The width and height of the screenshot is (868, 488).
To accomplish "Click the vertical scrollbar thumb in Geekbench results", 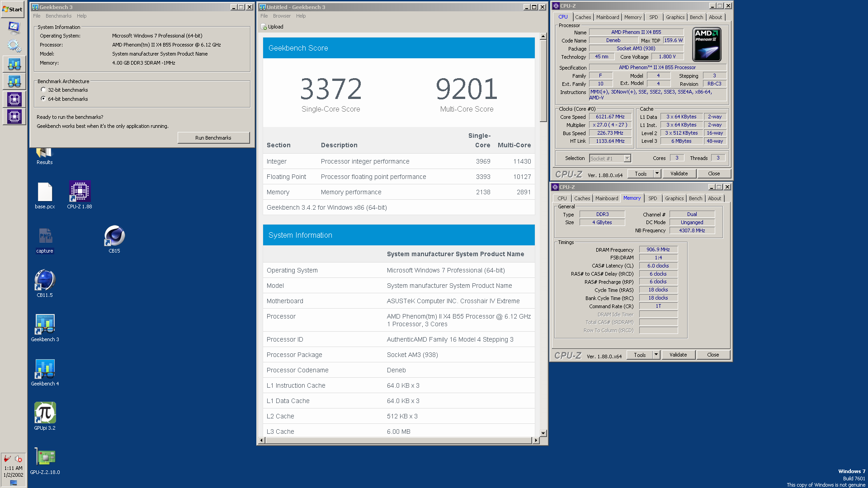I will point(543,80).
